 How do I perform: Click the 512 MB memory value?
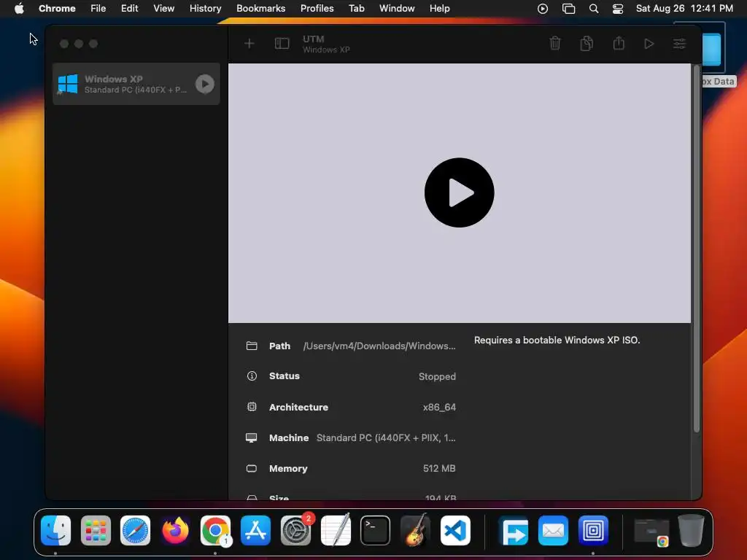click(439, 469)
